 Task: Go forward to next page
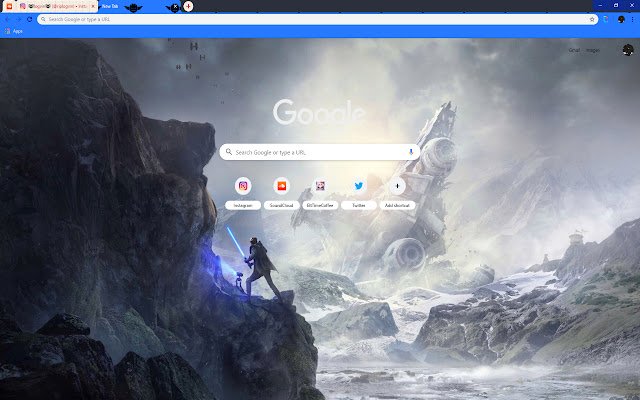[x=18, y=19]
